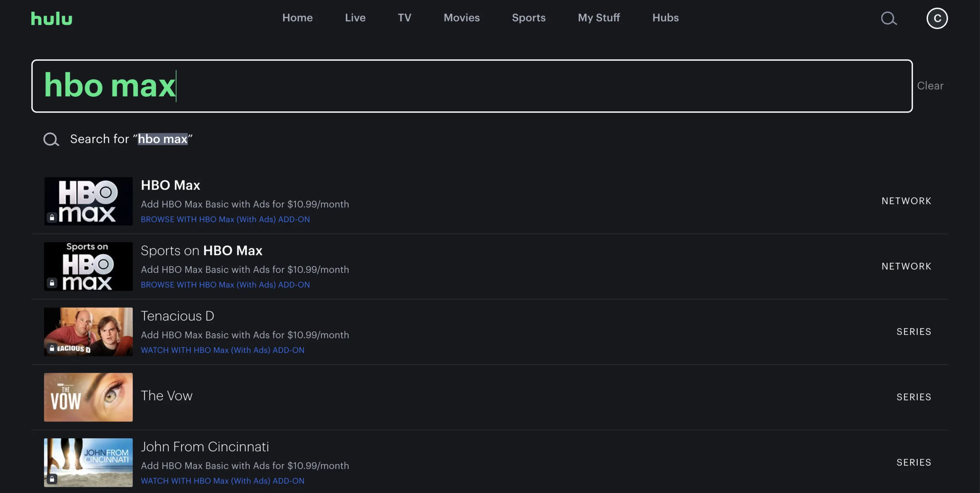Click the Sports on HBO Max title
The width and height of the screenshot is (980, 493).
click(201, 251)
